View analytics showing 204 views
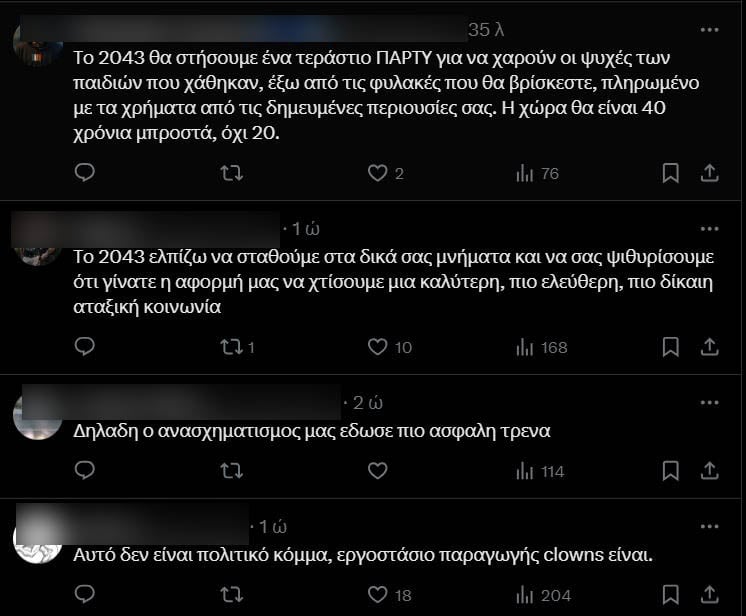The height and width of the screenshot is (616, 746). [x=543, y=595]
